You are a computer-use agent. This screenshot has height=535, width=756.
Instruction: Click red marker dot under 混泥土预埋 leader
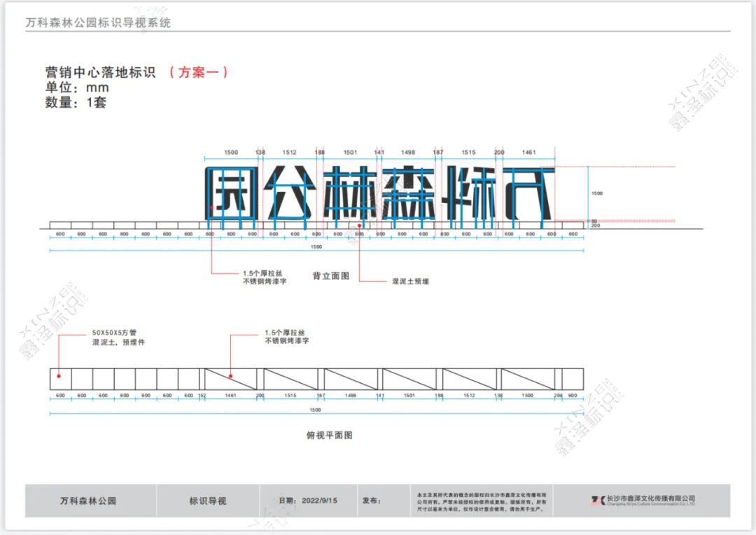pyautogui.click(x=360, y=225)
